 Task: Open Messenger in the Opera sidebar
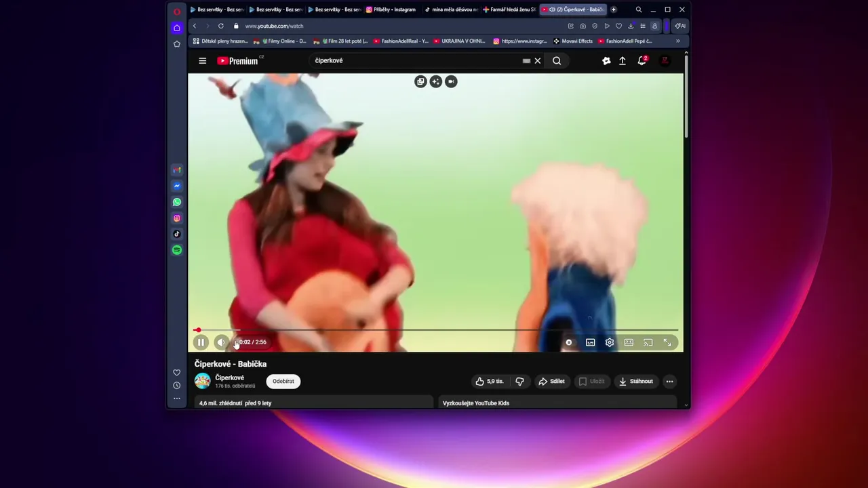click(177, 186)
